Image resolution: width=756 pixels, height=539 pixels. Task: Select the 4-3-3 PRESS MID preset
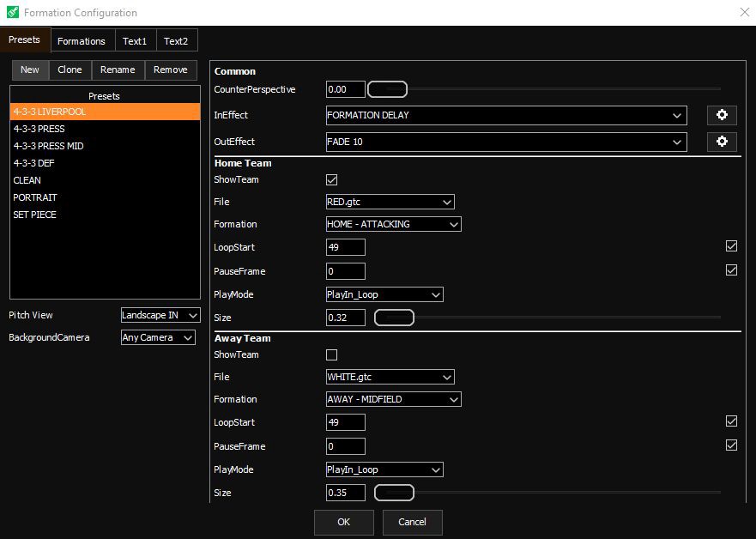[x=105, y=146]
